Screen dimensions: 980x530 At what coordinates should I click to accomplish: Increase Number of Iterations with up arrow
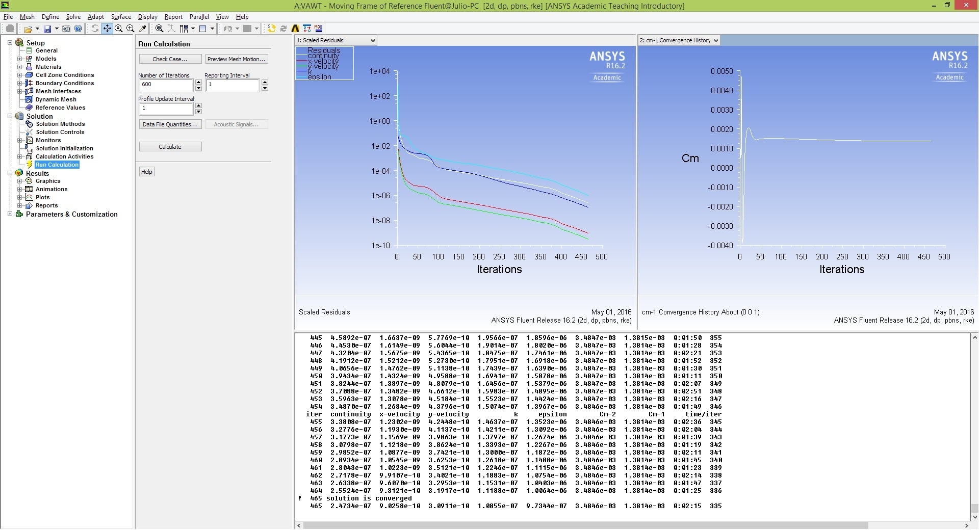(x=198, y=82)
